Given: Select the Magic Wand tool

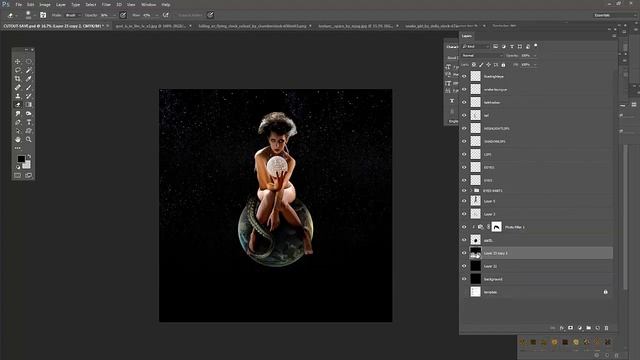Looking at the screenshot, I should (29, 70).
